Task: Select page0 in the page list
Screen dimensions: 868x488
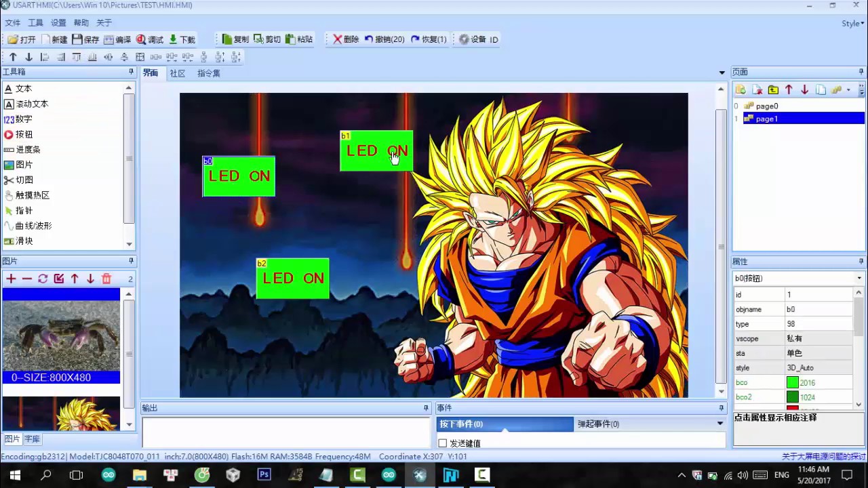Action: click(767, 106)
